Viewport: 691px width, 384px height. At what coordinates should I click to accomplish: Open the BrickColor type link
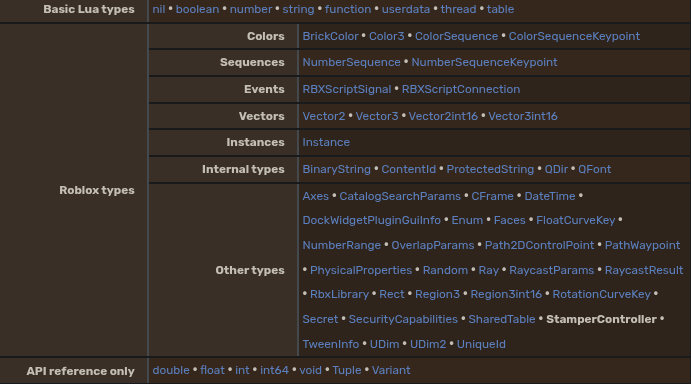[x=331, y=36]
